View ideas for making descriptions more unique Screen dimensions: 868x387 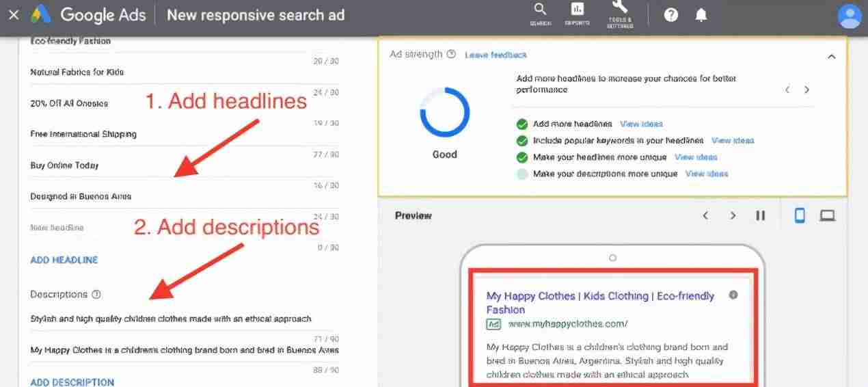point(707,174)
